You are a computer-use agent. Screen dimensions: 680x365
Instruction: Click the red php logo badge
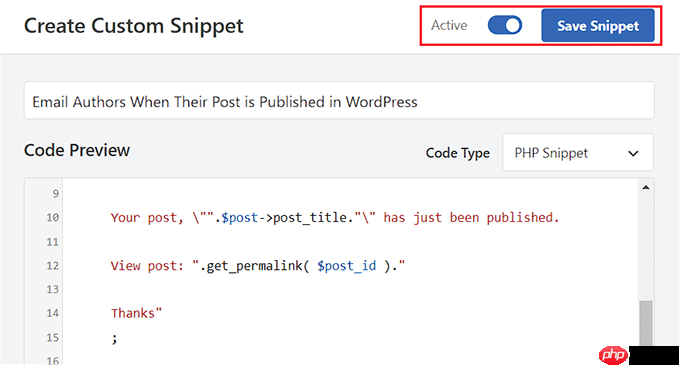click(x=613, y=355)
